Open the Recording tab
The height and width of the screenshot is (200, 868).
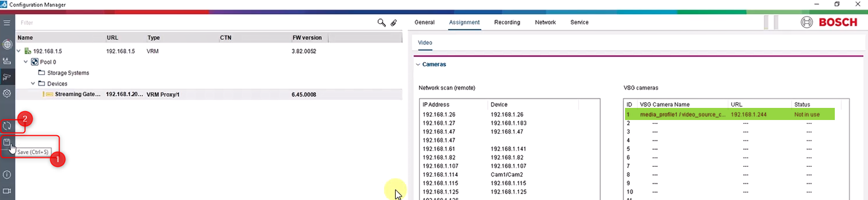[x=507, y=23]
